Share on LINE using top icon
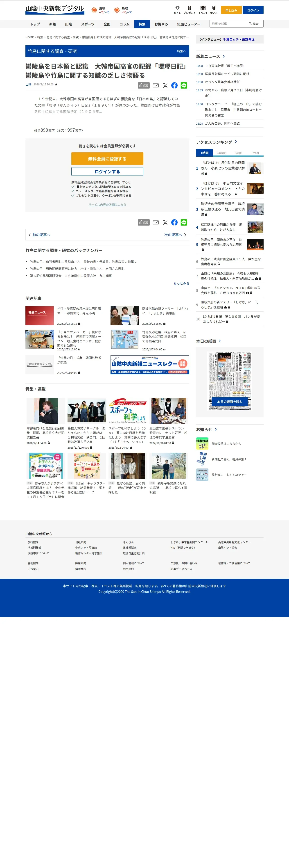This screenshot has width=289, height=868. pos(184,85)
